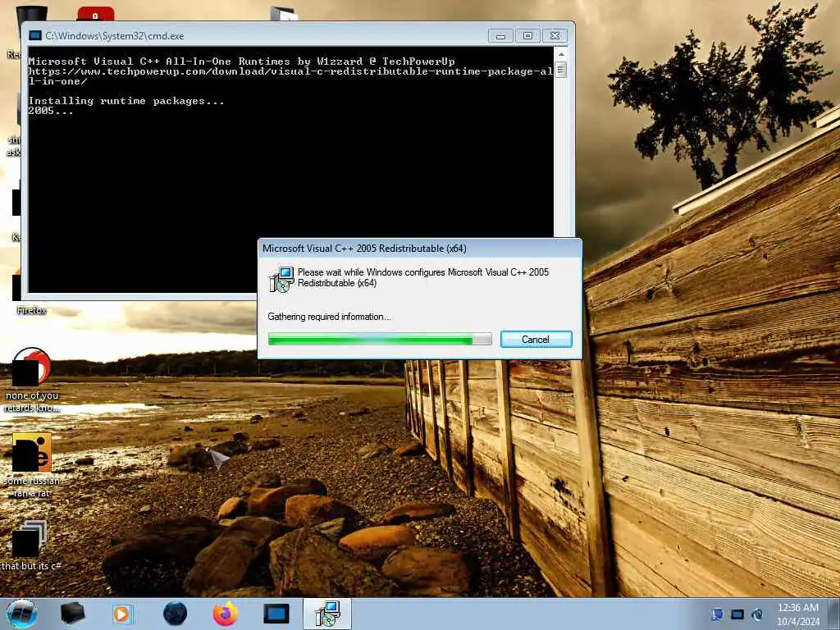Click the 'Installing runtime packages...' line in cmd
Screen dimensions: 840x630
point(126,101)
